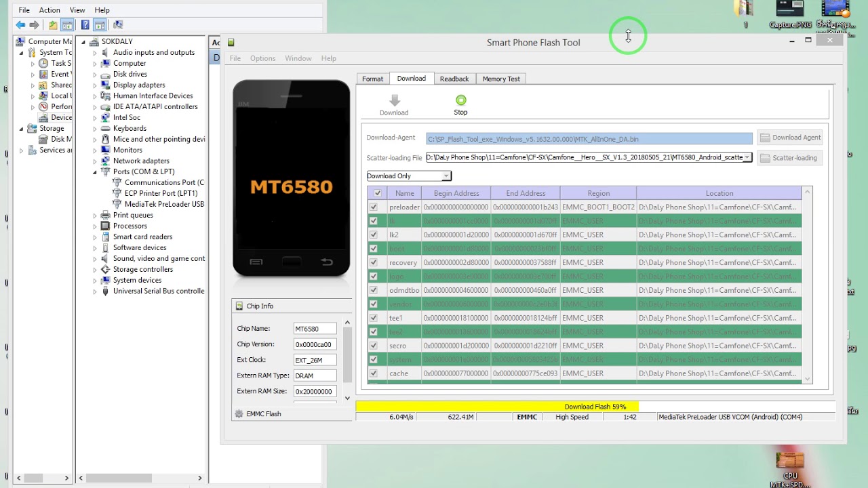This screenshot has height=488, width=868.
Task: Collapse the Ports (COM & LPT) node
Action: (x=95, y=171)
